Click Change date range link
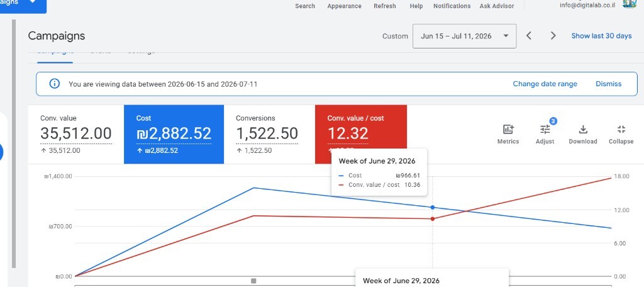 pyautogui.click(x=545, y=84)
